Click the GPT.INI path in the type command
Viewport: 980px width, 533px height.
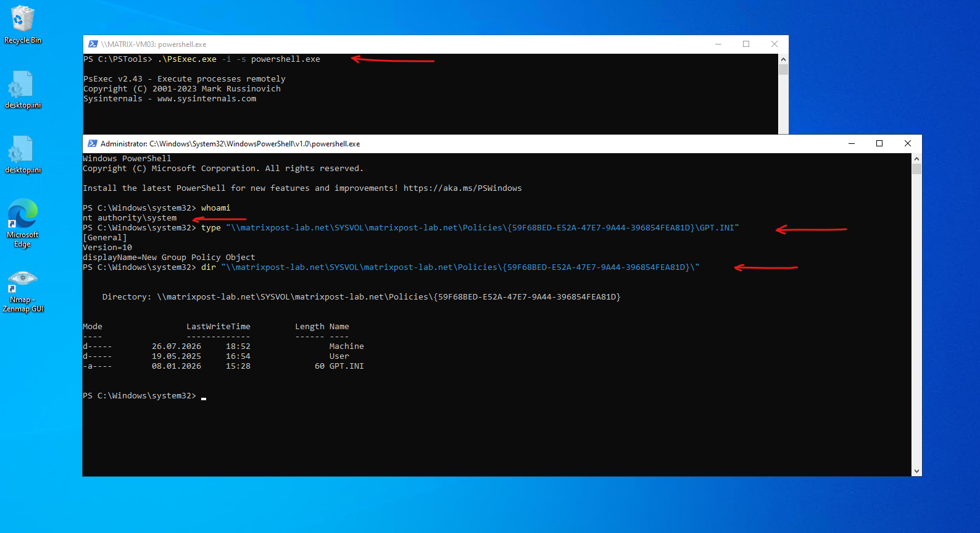(x=483, y=228)
